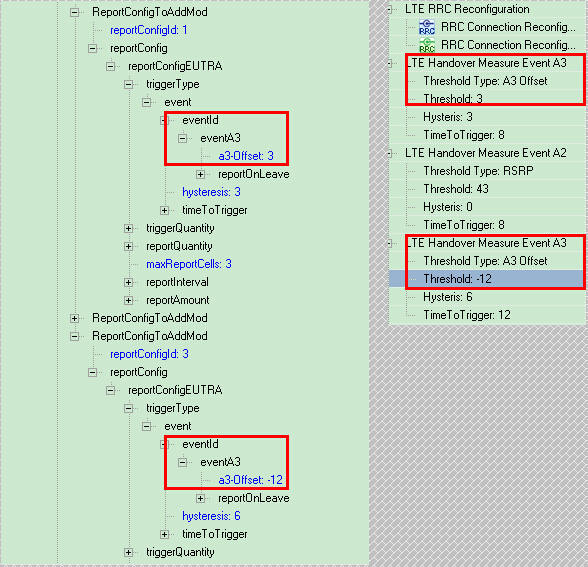Select the maxReportCells: 3 row
588x567 pixels.
(x=189, y=264)
